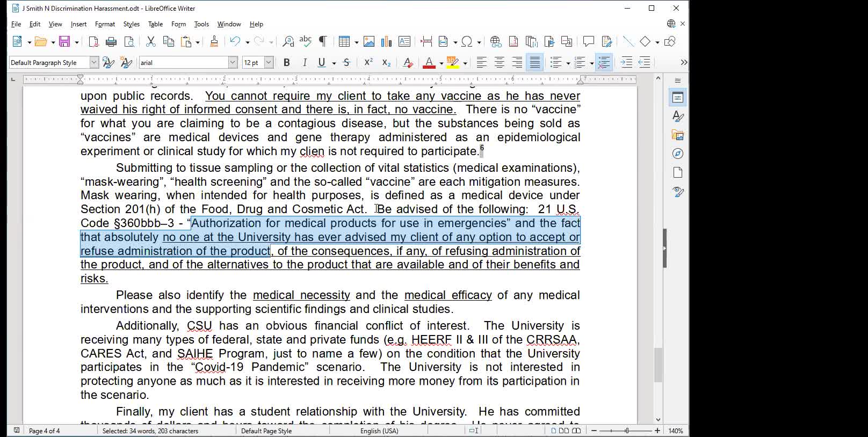Click English (USA) language status field
The image size is (868, 437).
(379, 431)
